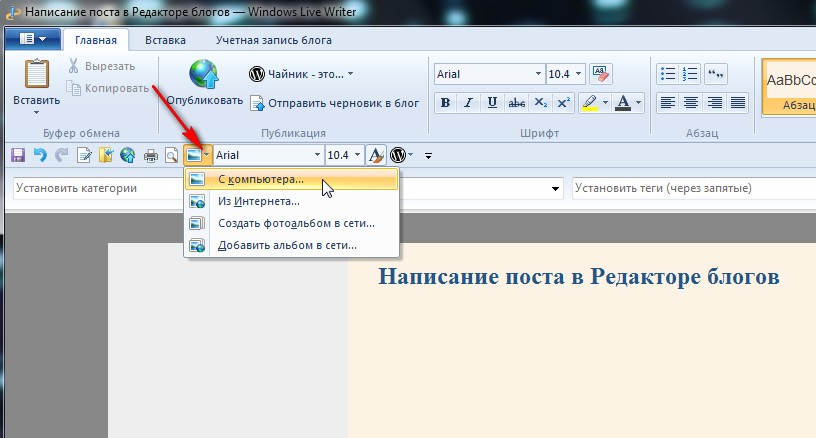Click the Save floppy disk icon
The width and height of the screenshot is (816, 438).
click(x=18, y=155)
